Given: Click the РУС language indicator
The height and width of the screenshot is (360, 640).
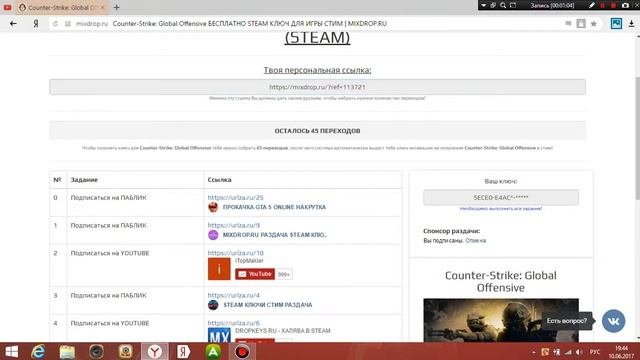Looking at the screenshot, I should (595, 352).
